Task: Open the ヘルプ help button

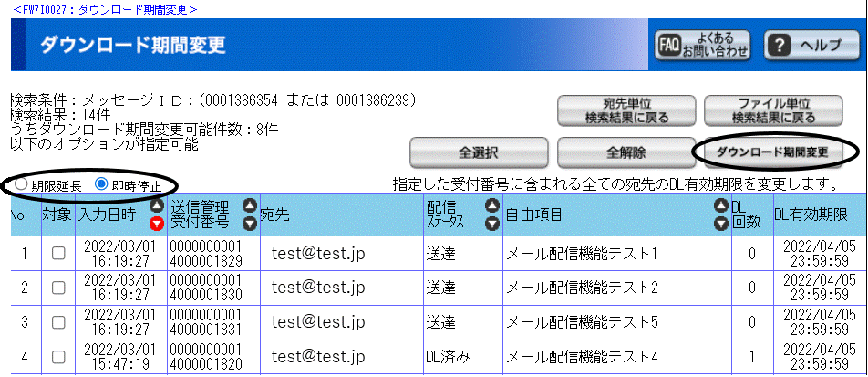Action: pyautogui.click(x=808, y=45)
